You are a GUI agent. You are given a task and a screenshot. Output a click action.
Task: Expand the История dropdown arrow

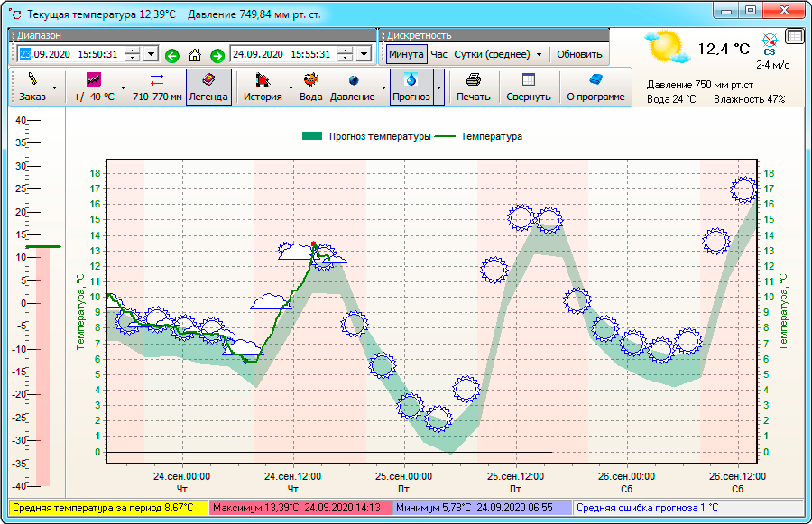[x=291, y=87]
